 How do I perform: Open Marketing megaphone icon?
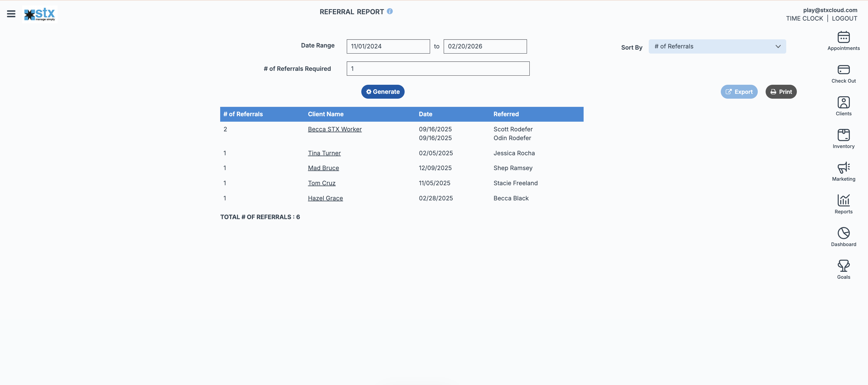coord(843,168)
